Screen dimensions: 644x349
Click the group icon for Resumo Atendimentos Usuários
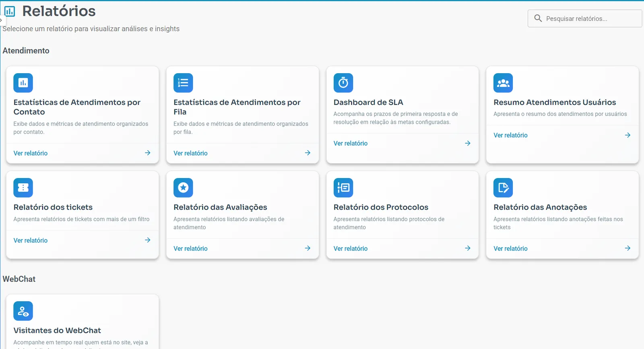[503, 83]
